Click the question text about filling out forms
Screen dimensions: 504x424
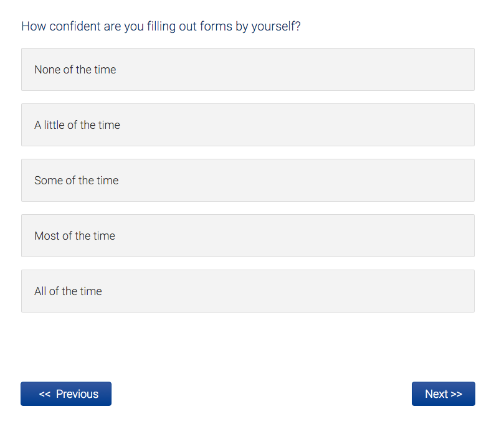pos(161,27)
